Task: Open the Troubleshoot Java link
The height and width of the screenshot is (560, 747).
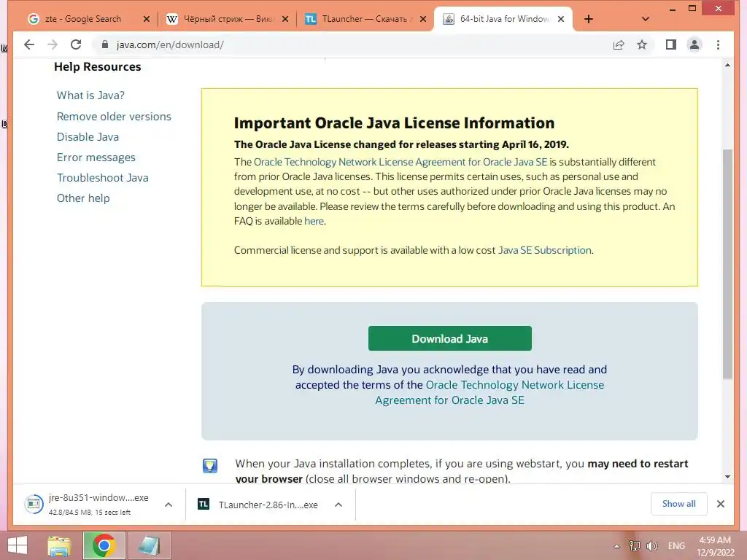Action: coord(102,178)
